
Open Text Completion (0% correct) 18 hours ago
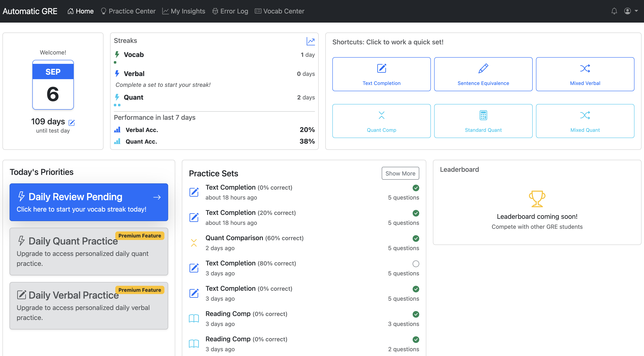click(x=304, y=192)
